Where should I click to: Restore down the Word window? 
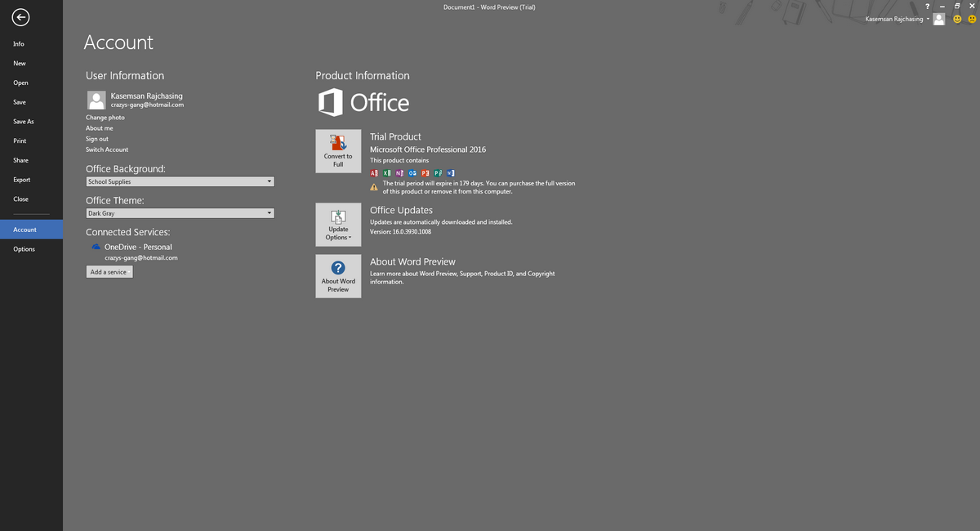pos(957,7)
